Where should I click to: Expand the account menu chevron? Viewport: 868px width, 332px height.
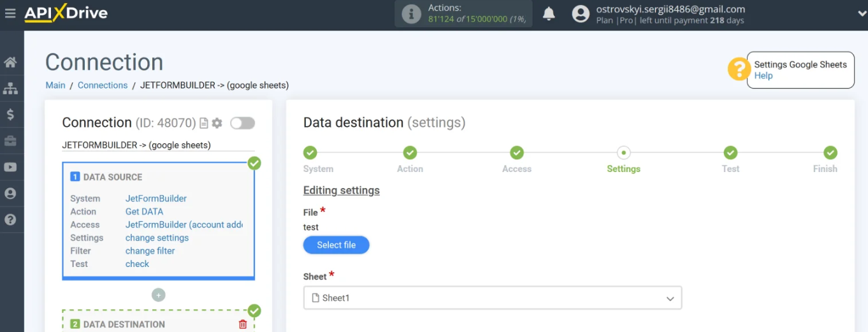pos(863,13)
